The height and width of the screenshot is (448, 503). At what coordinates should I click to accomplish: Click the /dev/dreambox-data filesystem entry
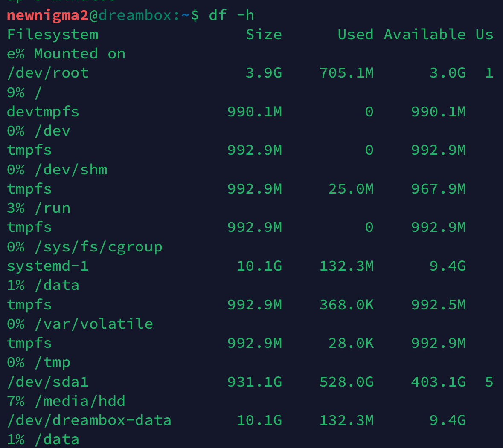point(89,420)
